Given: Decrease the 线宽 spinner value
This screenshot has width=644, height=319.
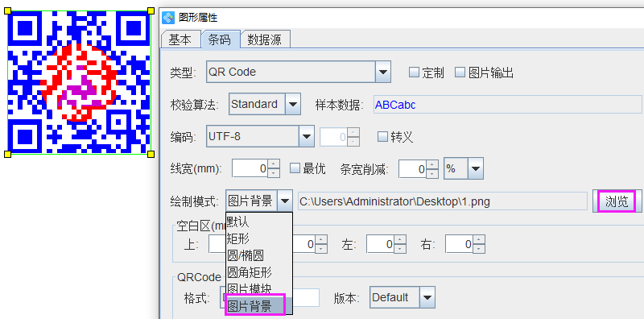Looking at the screenshot, I should pyautogui.click(x=274, y=173).
